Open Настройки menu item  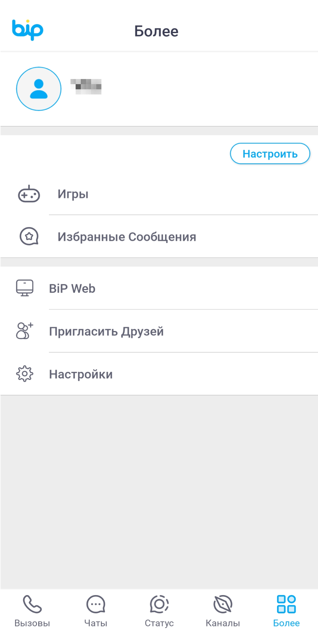[81, 374]
